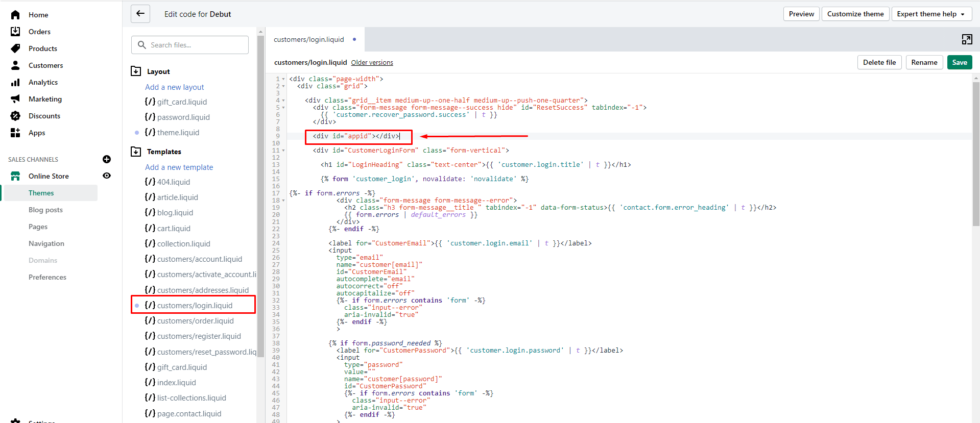
Task: Click the file list vertical scrollbar
Action: point(260,196)
